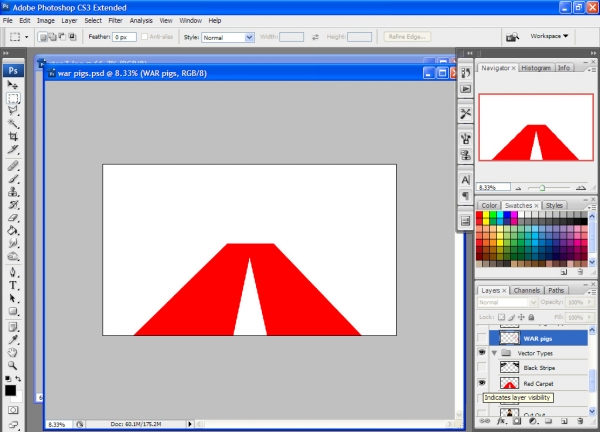Open the tool preset picker arrow
This screenshot has width=600, height=432.
coord(26,37)
